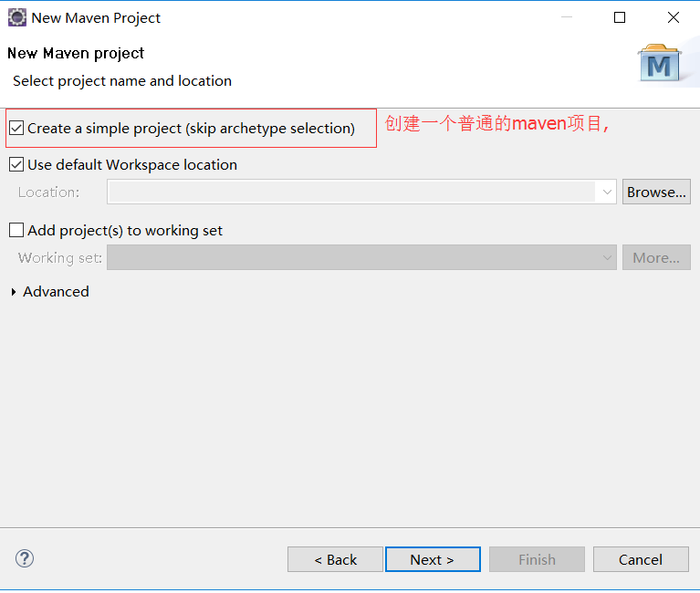This screenshot has width=700, height=593.
Task: Click the Eclipse icon in the title bar
Action: pos(17,18)
